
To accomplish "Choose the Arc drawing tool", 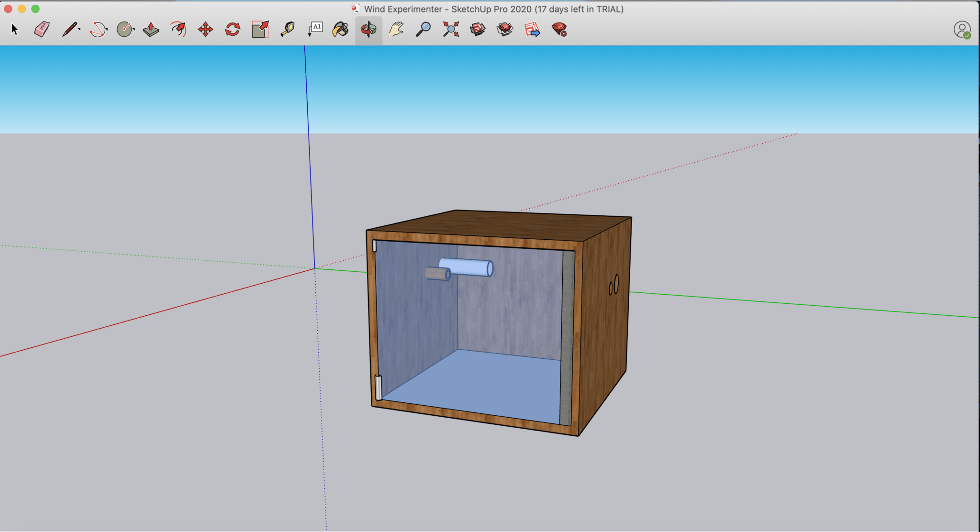I will [98, 30].
